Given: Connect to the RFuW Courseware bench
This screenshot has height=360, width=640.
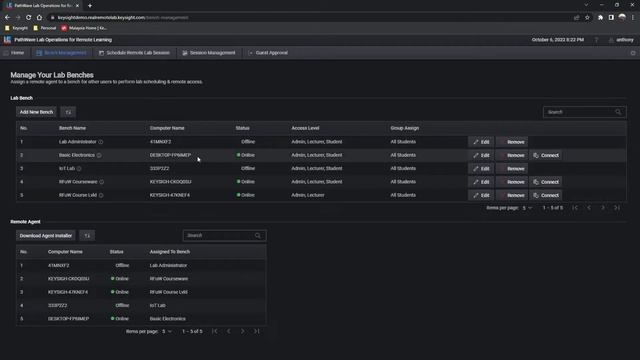Looking at the screenshot, I should point(546,182).
